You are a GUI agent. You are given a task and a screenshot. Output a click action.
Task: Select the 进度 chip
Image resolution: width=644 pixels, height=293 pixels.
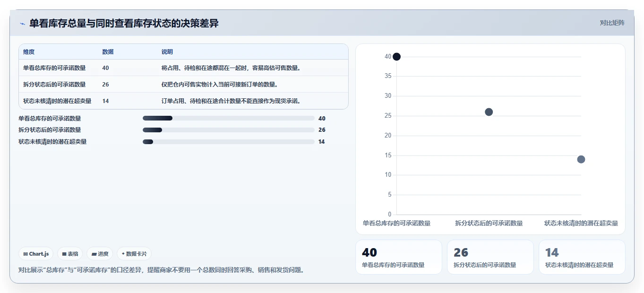coord(100,254)
